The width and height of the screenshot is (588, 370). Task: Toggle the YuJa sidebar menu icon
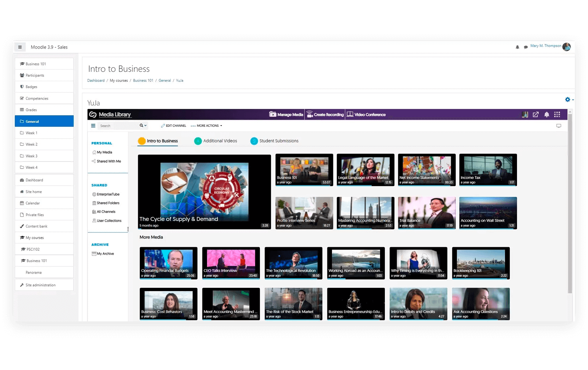point(93,126)
